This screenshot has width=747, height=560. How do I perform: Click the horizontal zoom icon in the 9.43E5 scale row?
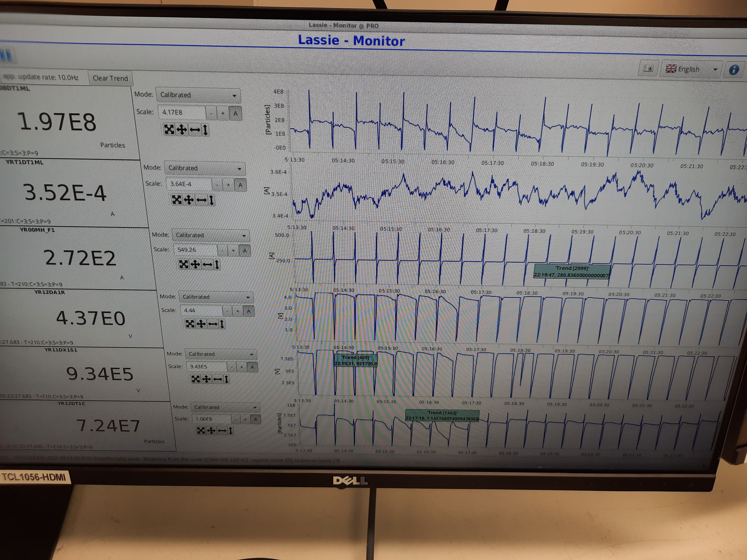coord(218,379)
